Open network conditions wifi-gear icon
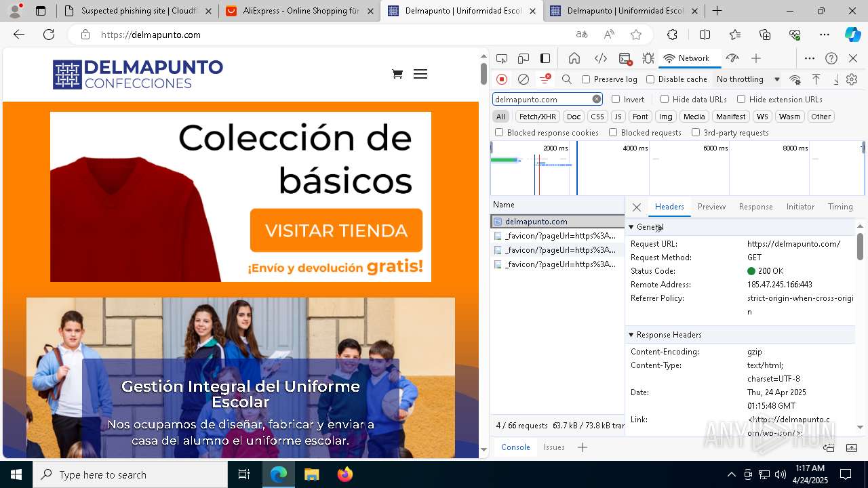This screenshot has height=488, width=868. tap(795, 79)
